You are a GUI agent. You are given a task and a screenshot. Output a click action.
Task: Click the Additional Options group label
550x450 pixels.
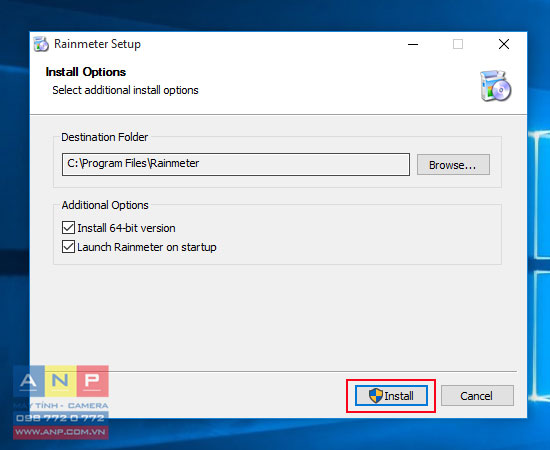click(x=105, y=205)
